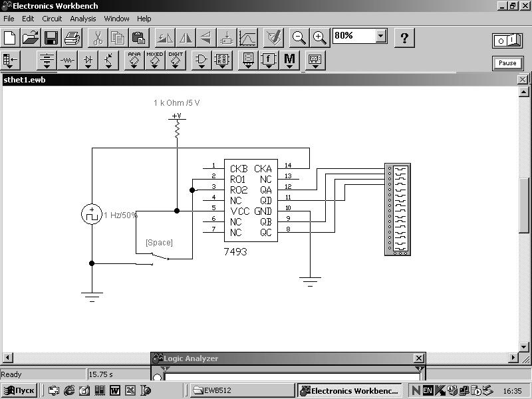
Task: Copy the selected component
Action: pyautogui.click(x=118, y=38)
